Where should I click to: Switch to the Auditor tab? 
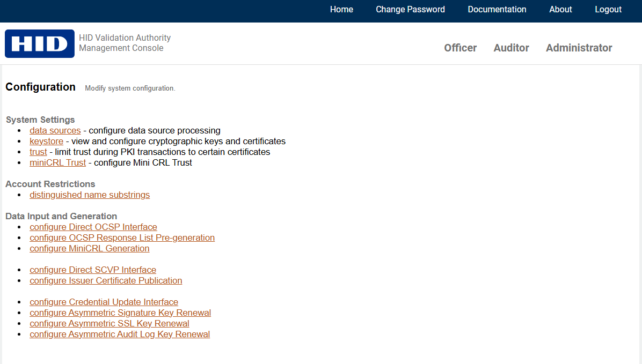coord(511,48)
